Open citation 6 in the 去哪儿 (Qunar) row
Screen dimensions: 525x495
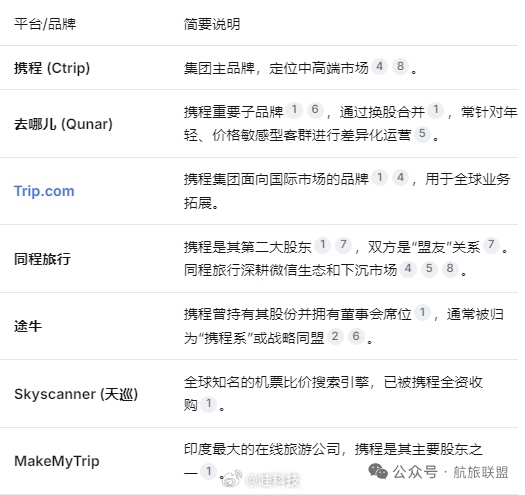pyautogui.click(x=315, y=110)
